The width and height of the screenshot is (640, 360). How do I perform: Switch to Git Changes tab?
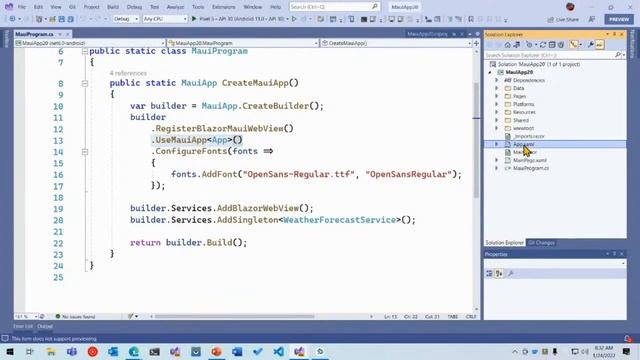[x=541, y=243]
